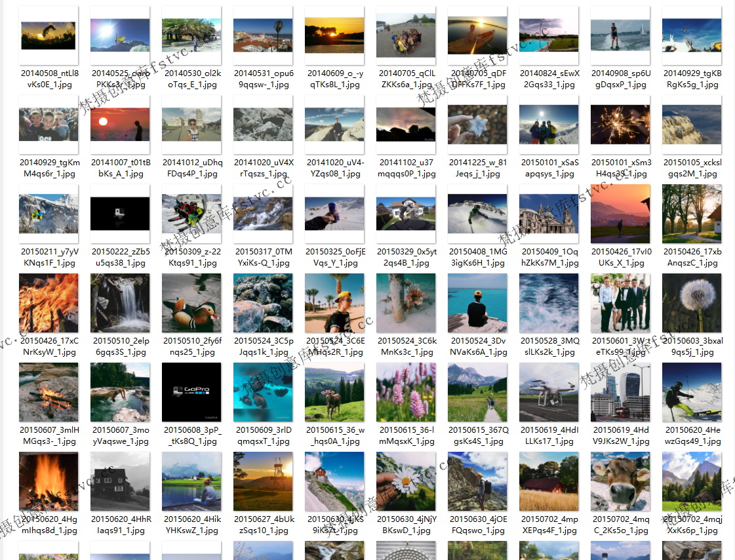Click the 20150630_4jNjYBKswD_1.jpg daisy thumbnail

coord(406,482)
